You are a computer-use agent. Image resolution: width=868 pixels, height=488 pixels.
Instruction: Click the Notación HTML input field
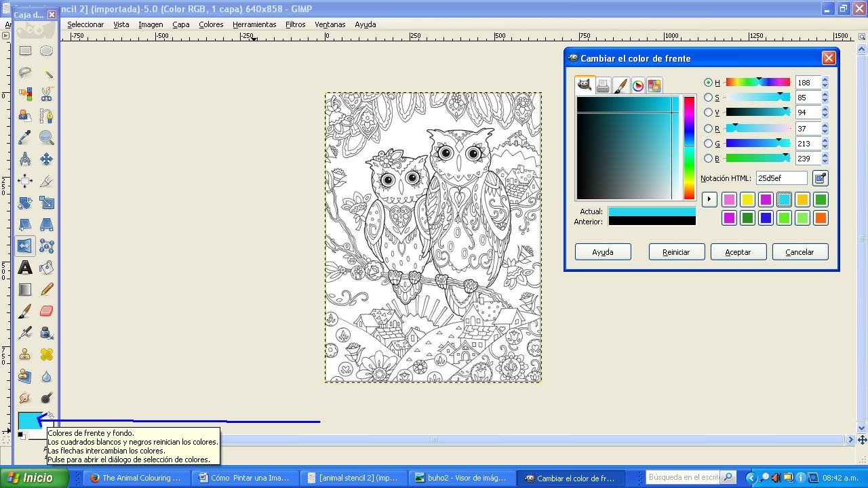(781, 178)
